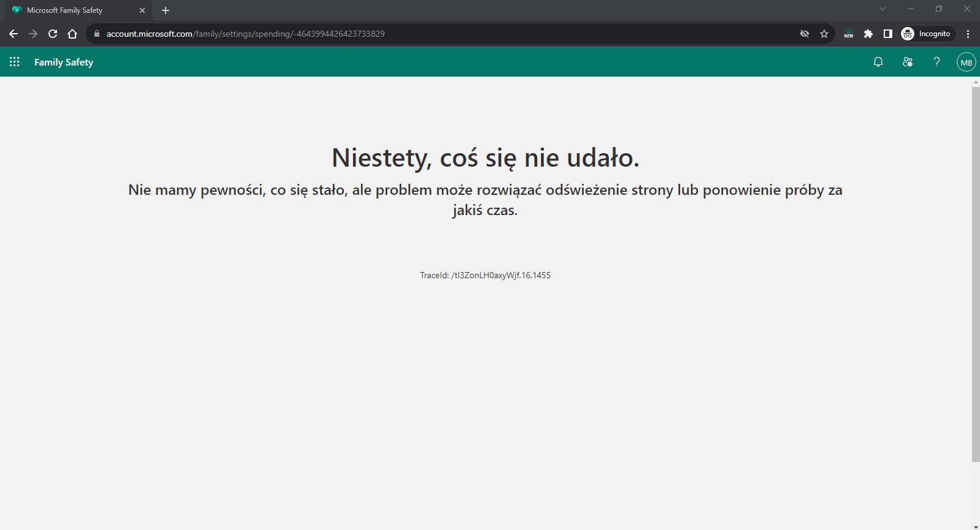Click the 'Nie mamy pewności' error description
Screen dimensions: 980x530
click(485, 200)
